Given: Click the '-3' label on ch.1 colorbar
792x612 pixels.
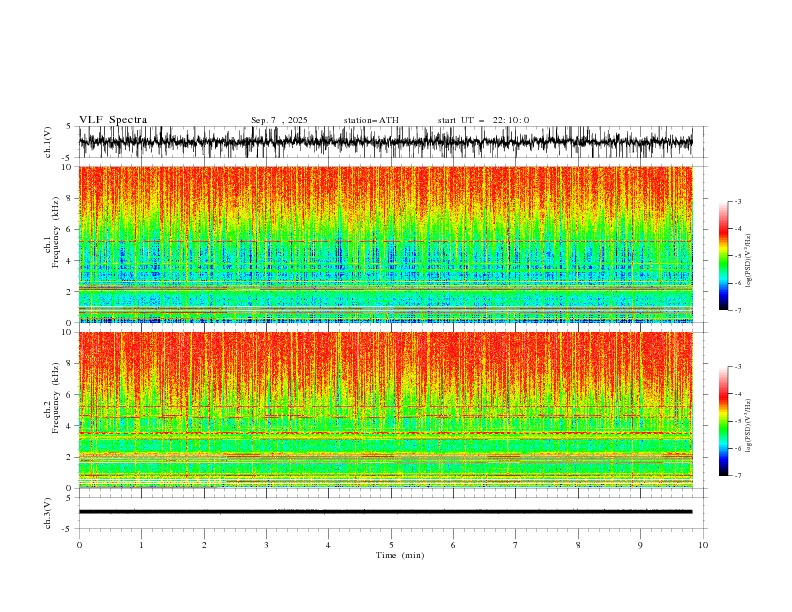Looking at the screenshot, I should click(737, 201).
